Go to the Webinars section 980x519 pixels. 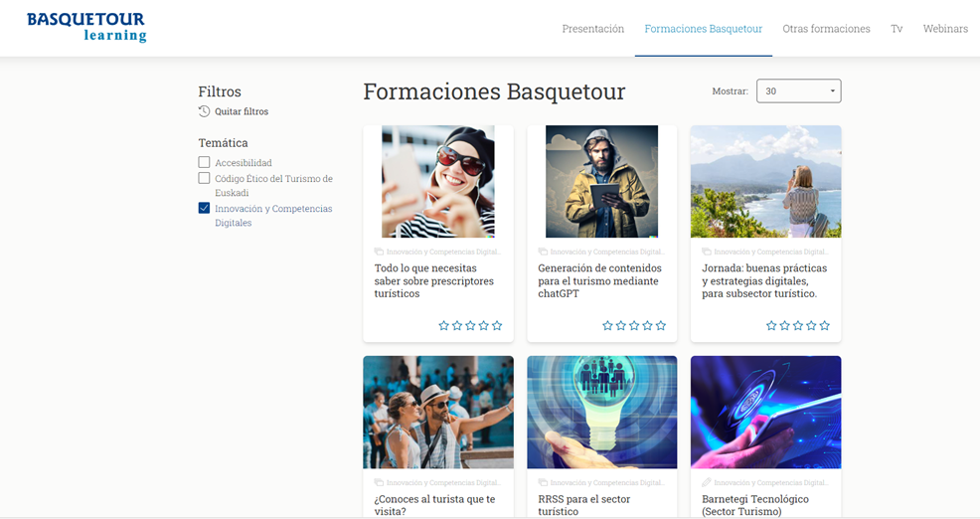944,29
